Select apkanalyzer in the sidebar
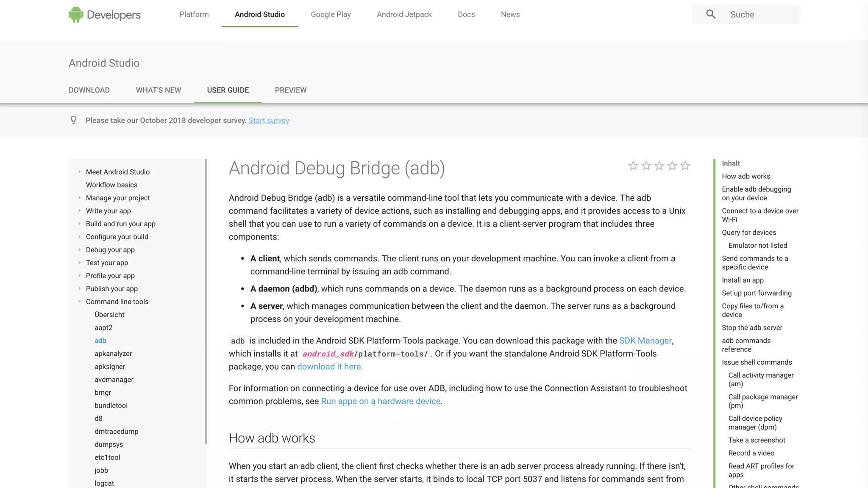This screenshot has width=868, height=488. pos(113,353)
